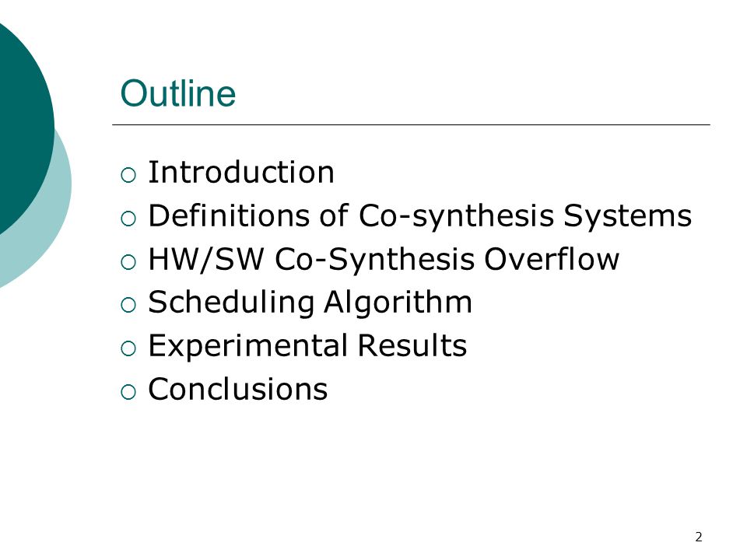Click the Definitions of Co-synthesis Systems line
The image size is (747, 560).
(419, 215)
